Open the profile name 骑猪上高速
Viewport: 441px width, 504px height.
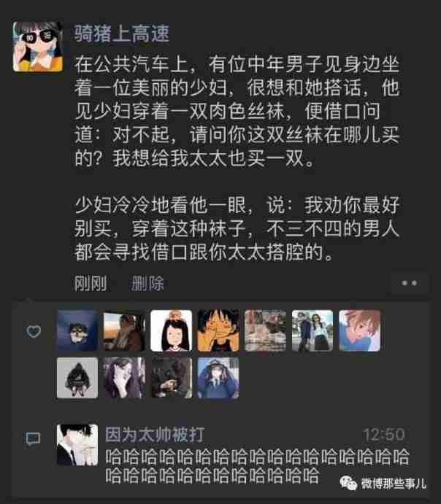click(x=122, y=34)
